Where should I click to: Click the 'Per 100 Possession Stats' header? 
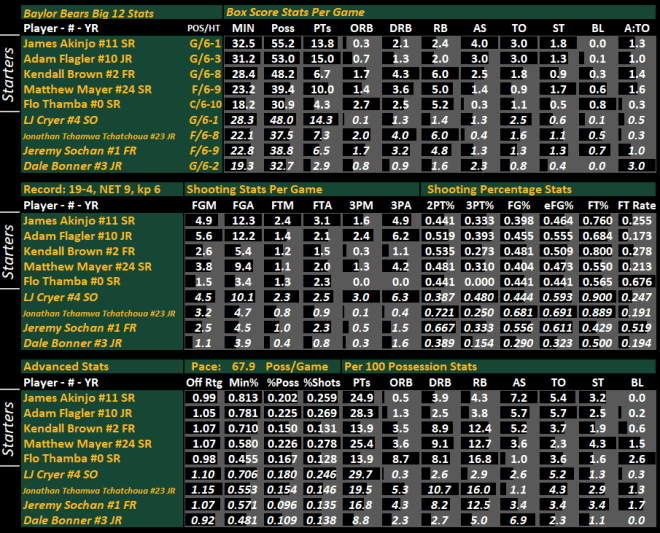pyautogui.click(x=410, y=367)
